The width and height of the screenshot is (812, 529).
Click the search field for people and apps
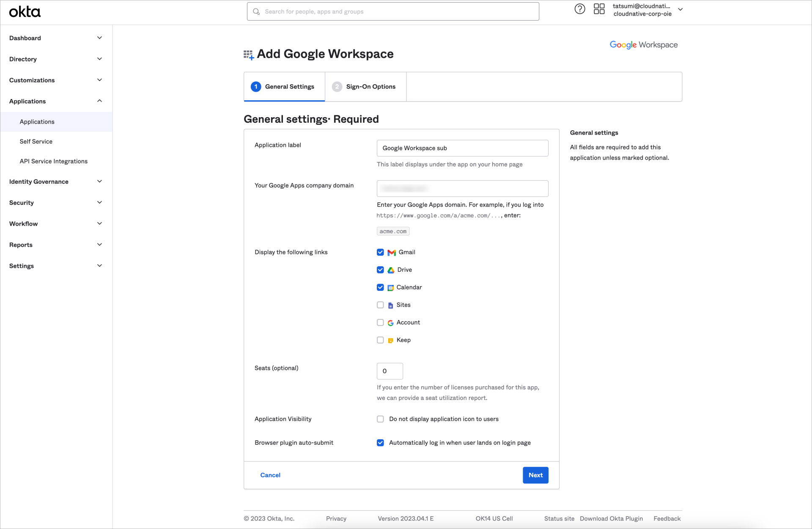392,11
